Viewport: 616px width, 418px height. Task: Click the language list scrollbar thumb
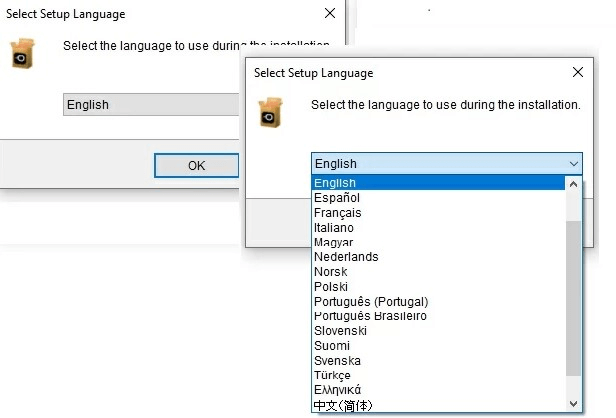pos(573,298)
